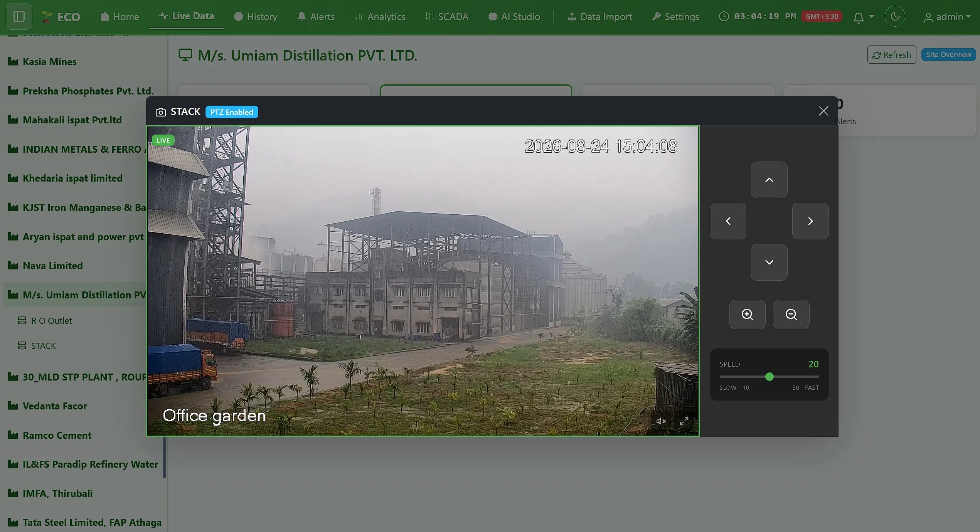Select Nava Limited site
This screenshot has height=532, width=980.
click(x=45, y=266)
